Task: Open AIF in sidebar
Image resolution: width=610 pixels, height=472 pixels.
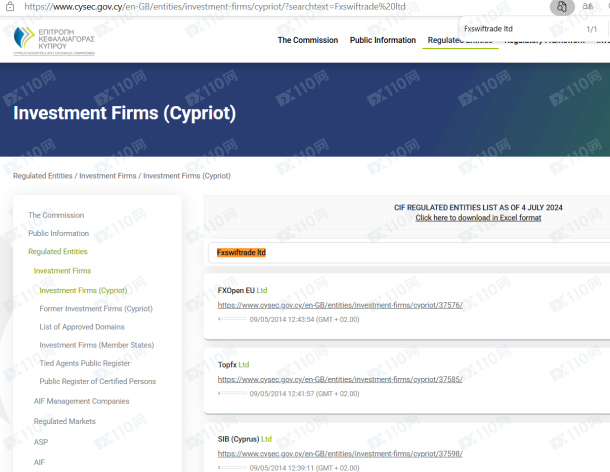Action: pos(39,462)
